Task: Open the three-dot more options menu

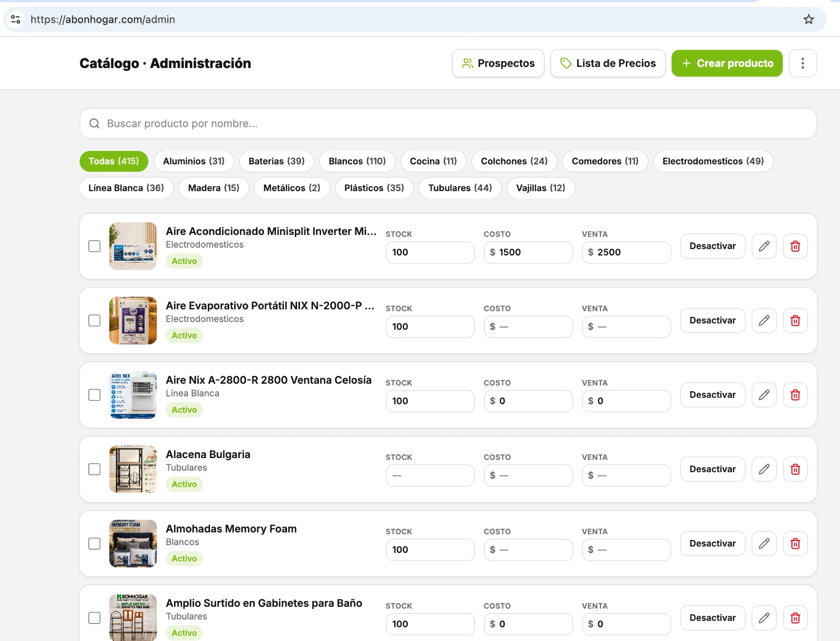Action: pos(802,63)
